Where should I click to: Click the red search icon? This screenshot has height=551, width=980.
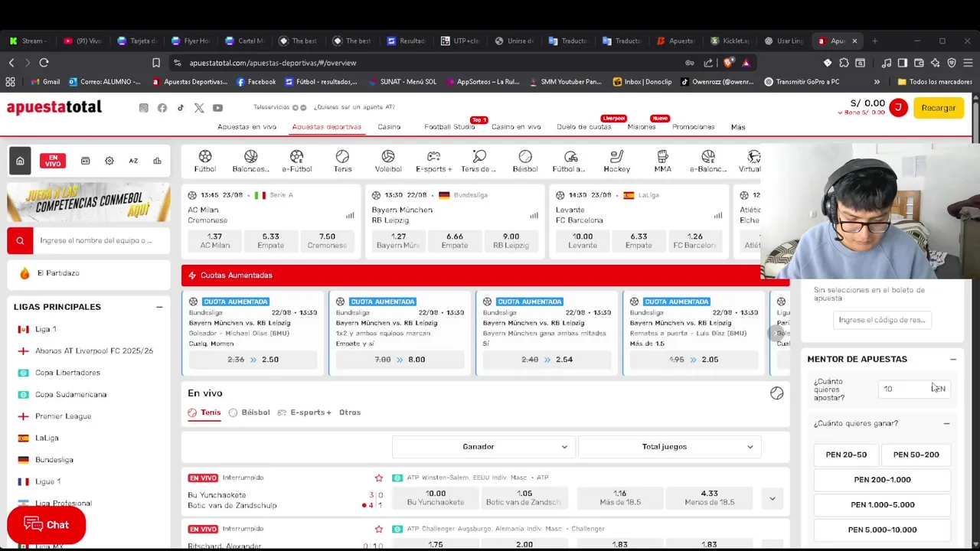point(20,240)
